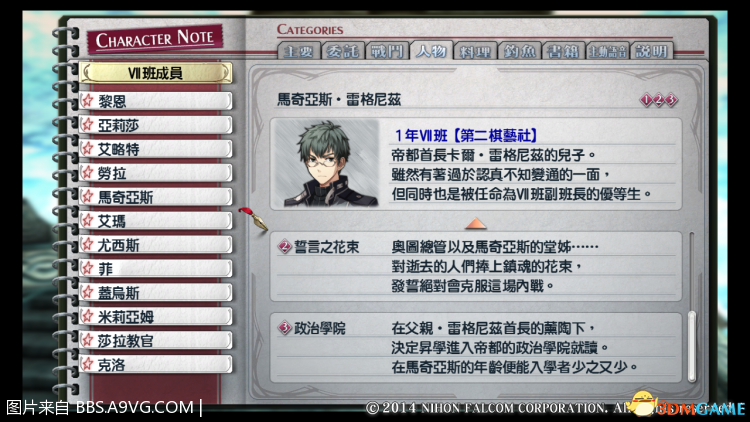
Task: Switch to the 主要 category tab
Action: tap(298, 51)
